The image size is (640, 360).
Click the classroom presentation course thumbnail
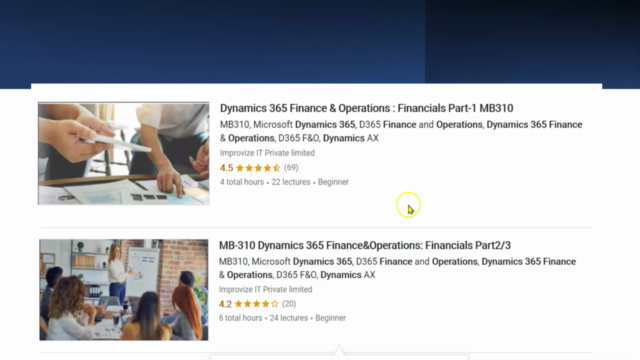pyautogui.click(x=124, y=290)
